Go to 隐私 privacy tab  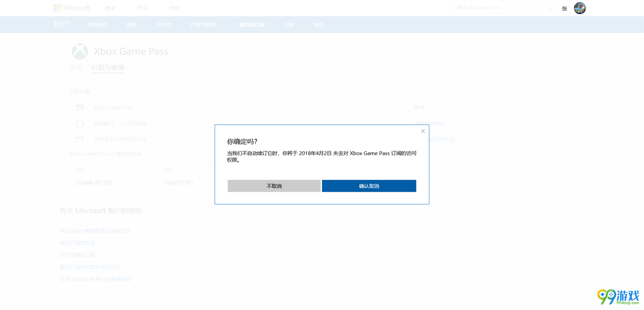(x=132, y=25)
